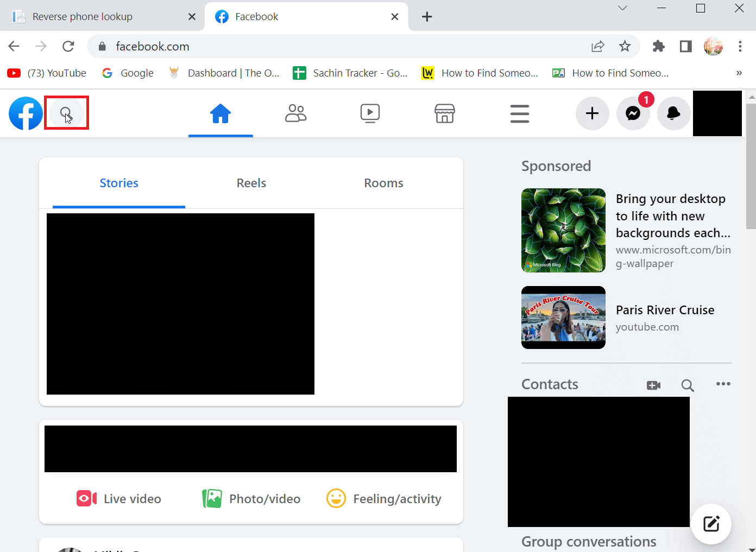Search contacts magnifier icon
Image resolution: width=756 pixels, height=552 pixels.
tap(688, 385)
